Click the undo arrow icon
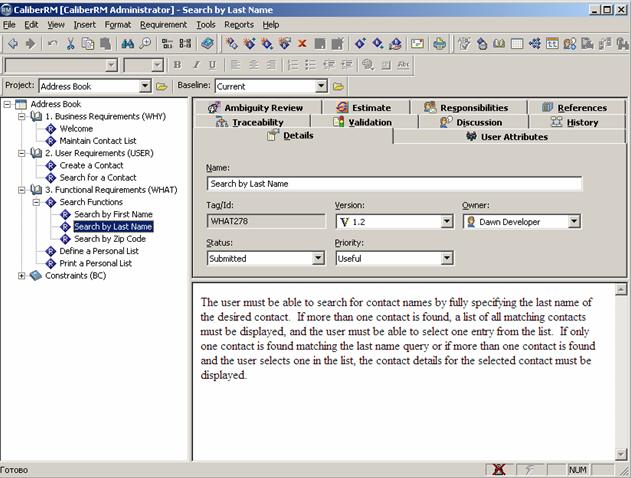The width and height of the screenshot is (631, 478). click(x=52, y=43)
